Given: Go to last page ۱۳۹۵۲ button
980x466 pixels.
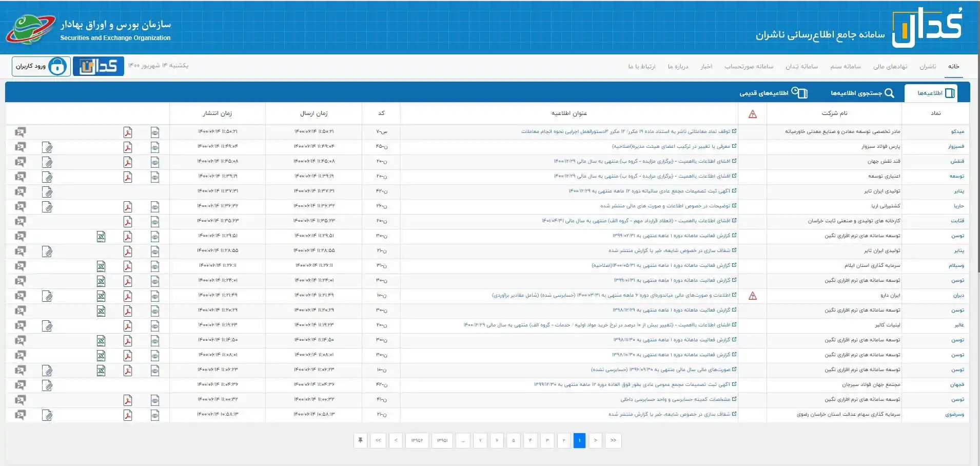Looking at the screenshot, I should point(417,440).
